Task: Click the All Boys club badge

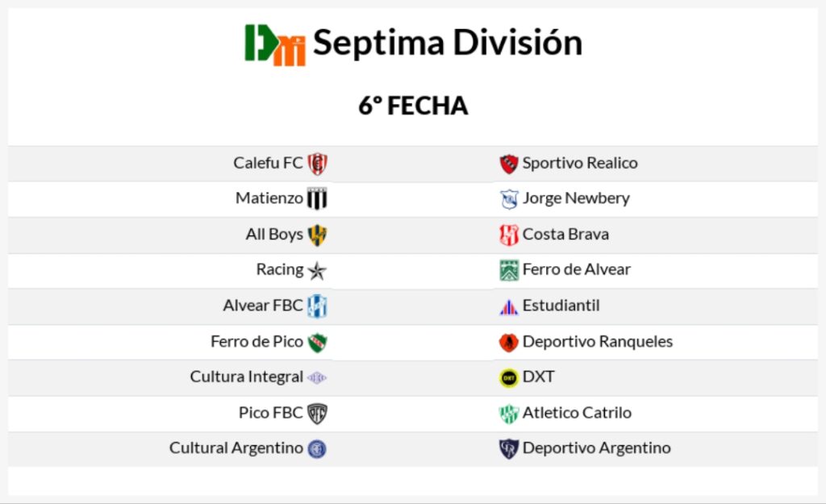Action: click(318, 235)
